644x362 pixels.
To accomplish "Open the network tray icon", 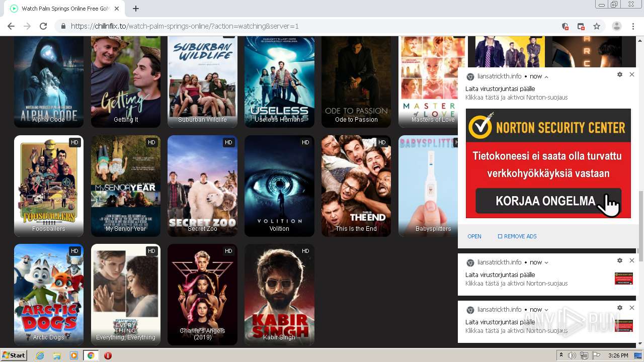I will [584, 355].
